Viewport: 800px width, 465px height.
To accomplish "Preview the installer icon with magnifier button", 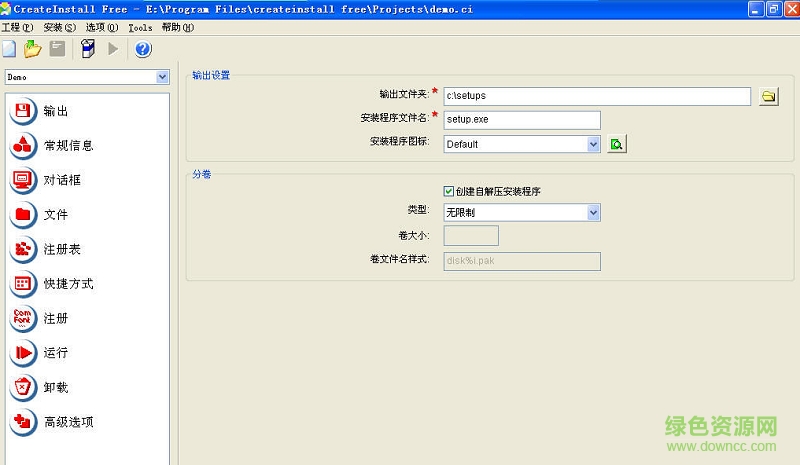I will coord(617,144).
